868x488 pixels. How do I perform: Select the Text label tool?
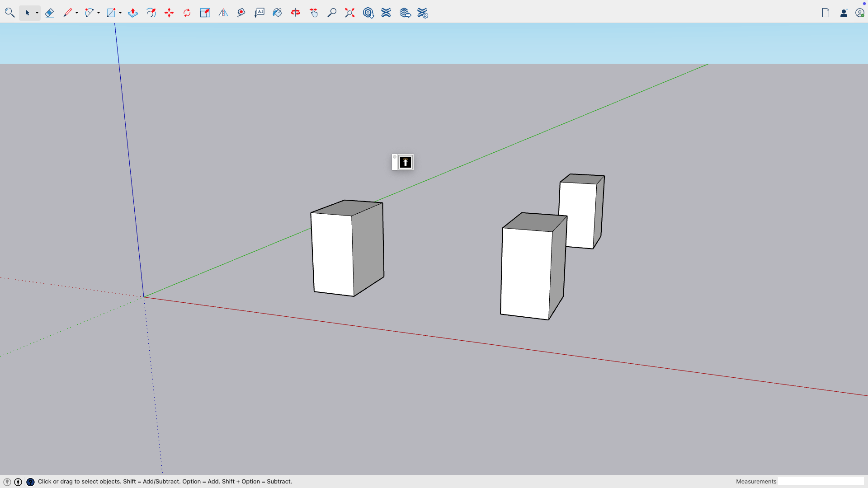click(x=259, y=13)
